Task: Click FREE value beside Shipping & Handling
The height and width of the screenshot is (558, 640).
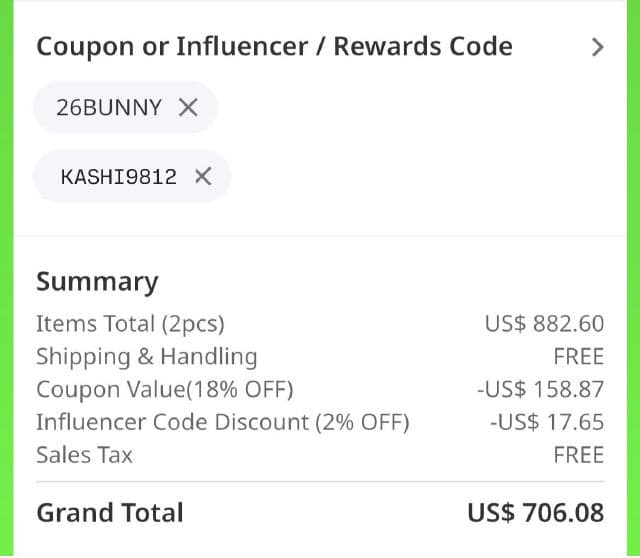Action: (x=578, y=357)
